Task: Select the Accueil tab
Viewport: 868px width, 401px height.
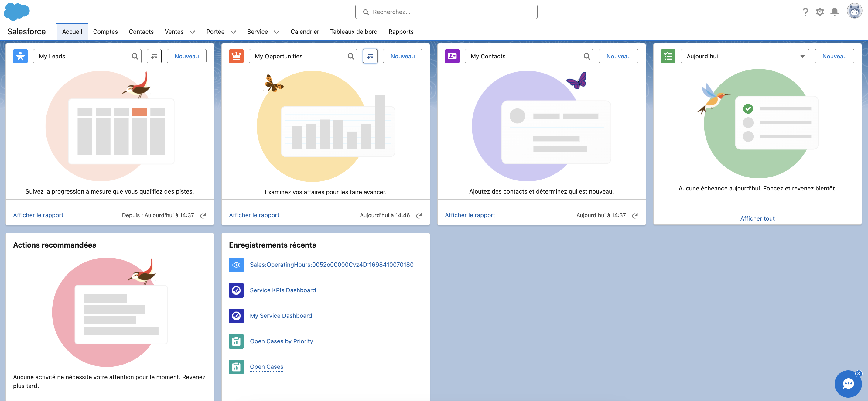Action: click(x=72, y=32)
